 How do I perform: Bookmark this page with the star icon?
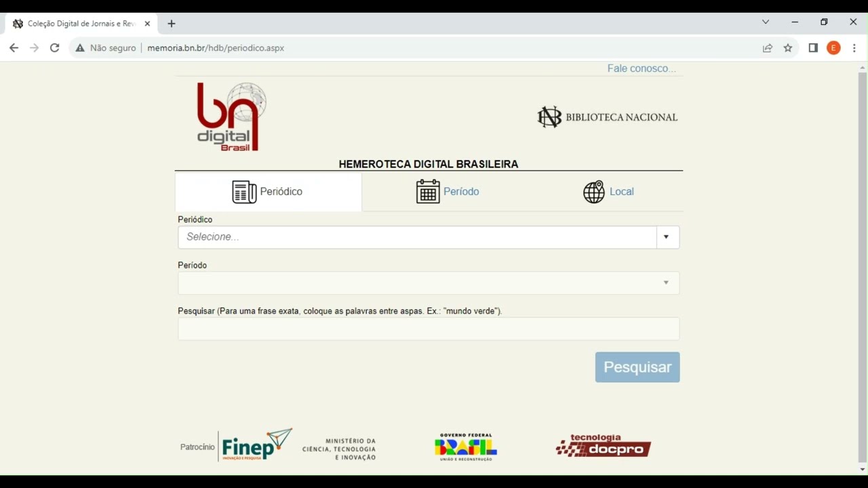[x=788, y=48]
